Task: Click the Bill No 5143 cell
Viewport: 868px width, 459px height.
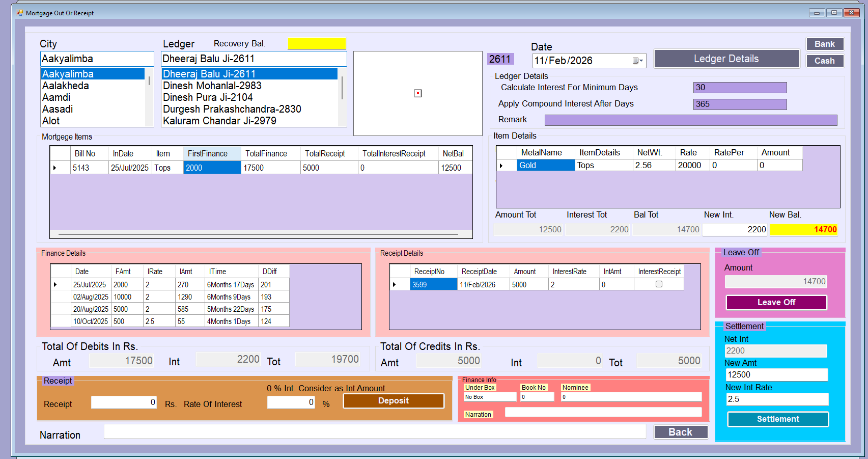Action: (x=90, y=168)
